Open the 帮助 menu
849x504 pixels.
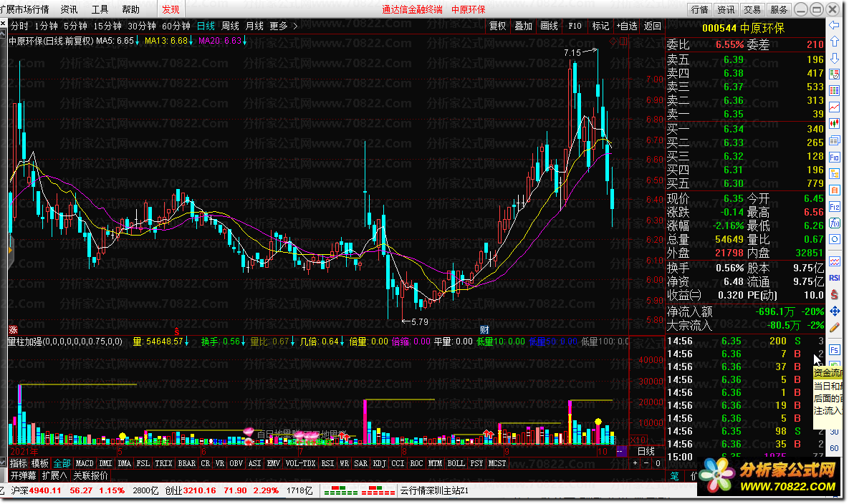130,9
